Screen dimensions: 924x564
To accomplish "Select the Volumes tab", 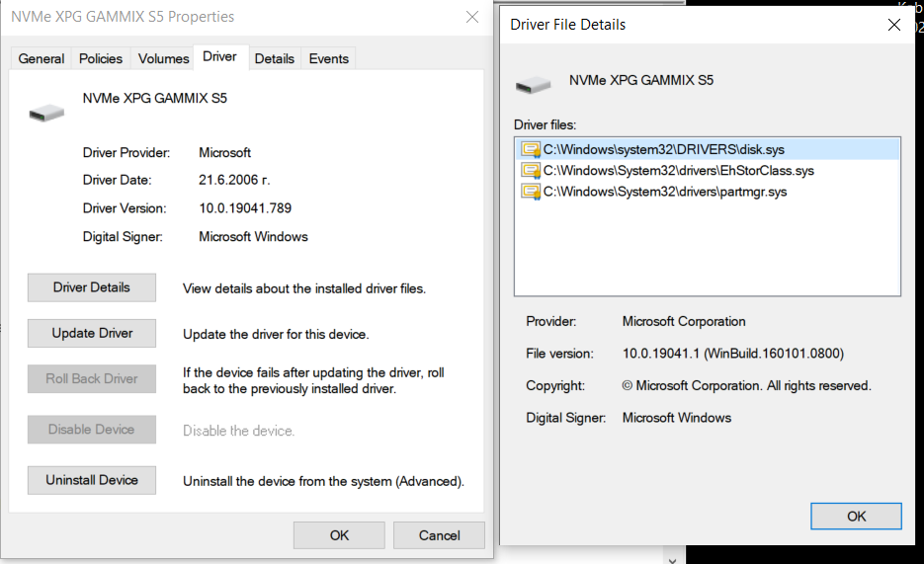I will pos(163,58).
